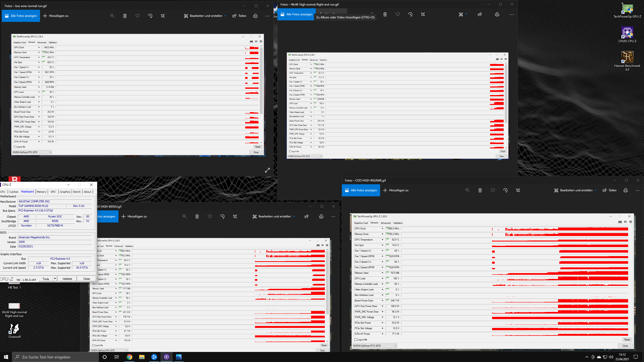Open Bearbeiten und erstellen in low wow window
Image resolution: width=644 pixels, height=362 pixels.
click(x=205, y=16)
